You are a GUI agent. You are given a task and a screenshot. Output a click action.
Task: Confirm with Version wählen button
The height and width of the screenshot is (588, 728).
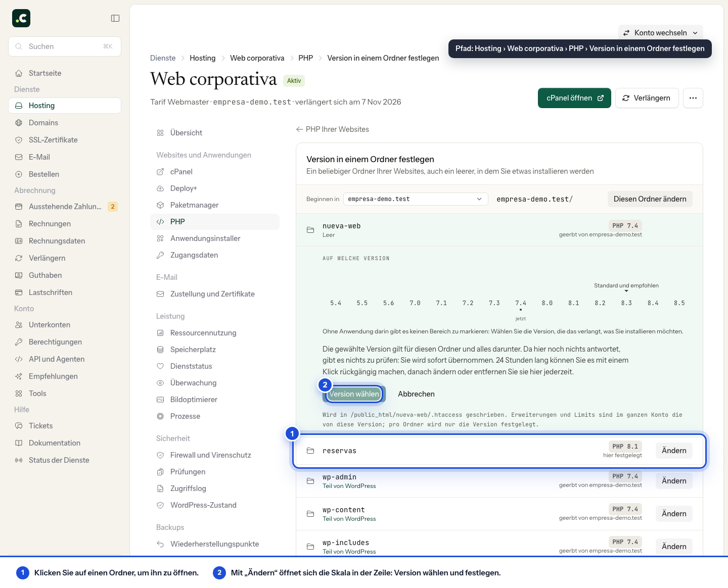coord(354,394)
